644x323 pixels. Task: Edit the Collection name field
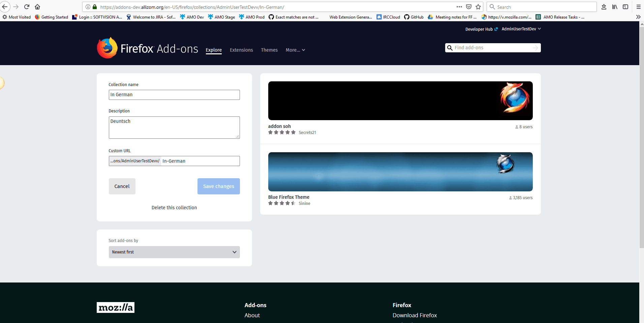(x=174, y=95)
